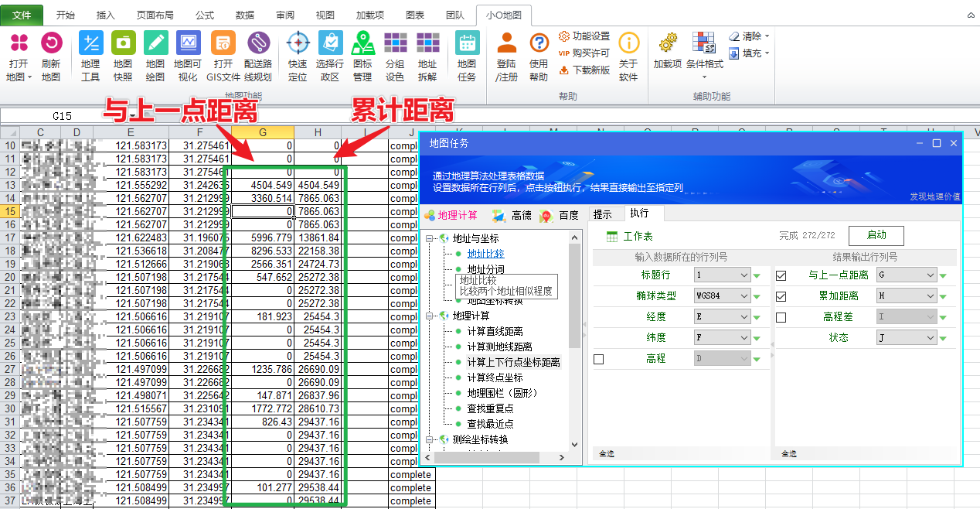980x509 pixels.
Task: Select the 百度 provider tab
Action: (560, 215)
